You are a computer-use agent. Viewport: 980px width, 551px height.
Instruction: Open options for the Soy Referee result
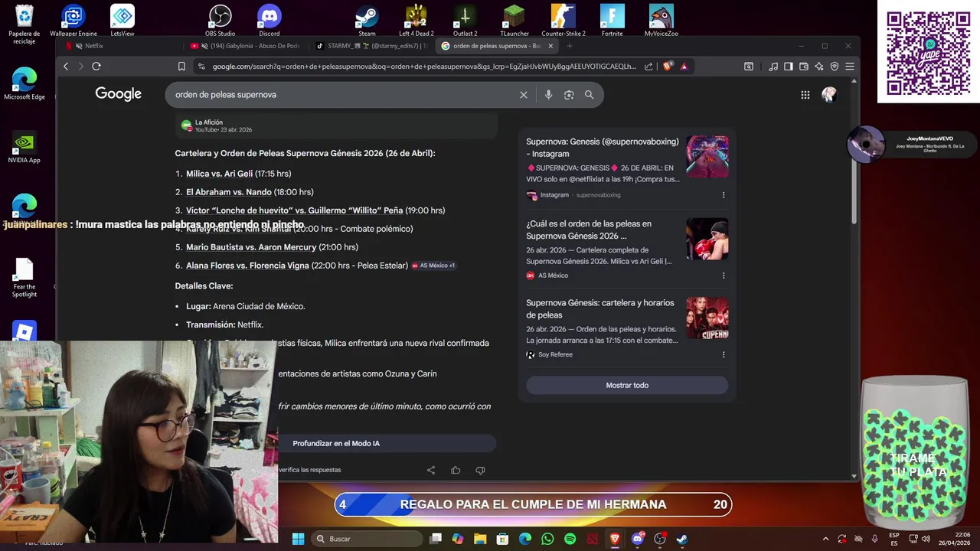[724, 355]
